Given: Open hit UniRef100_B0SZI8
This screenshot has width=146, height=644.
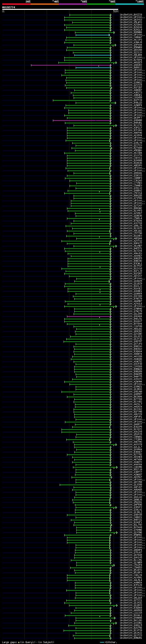Looking at the screenshot, I should (x=131, y=15).
